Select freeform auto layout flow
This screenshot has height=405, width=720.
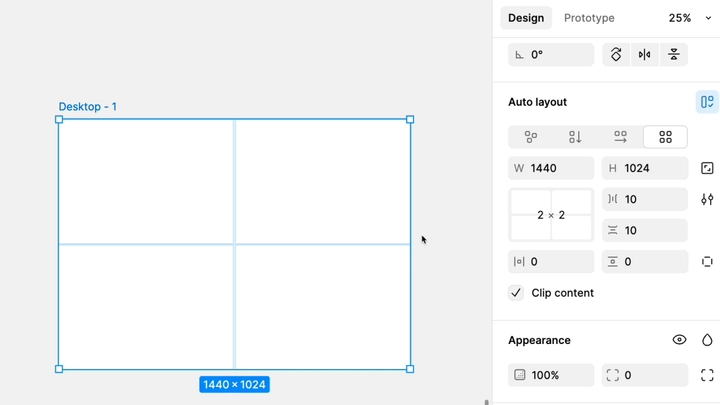pyautogui.click(x=531, y=137)
